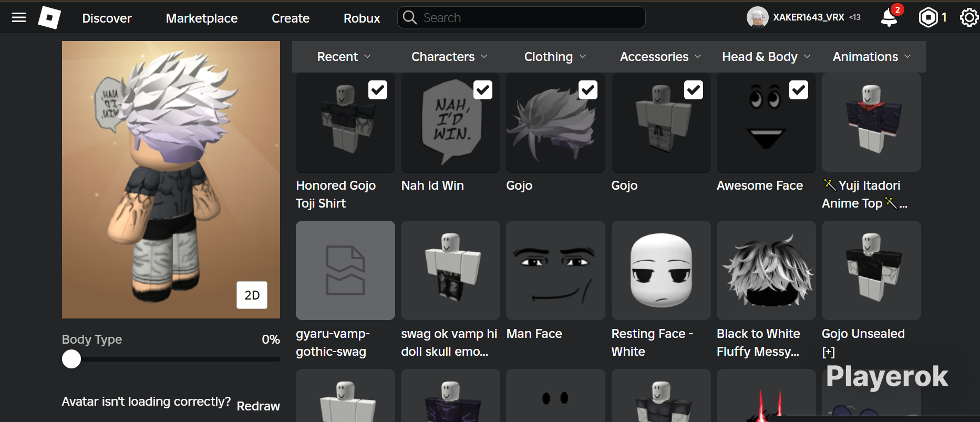Screen dimensions: 980x422
Task: Expand the Accessories dropdown chevron
Action: (x=698, y=56)
